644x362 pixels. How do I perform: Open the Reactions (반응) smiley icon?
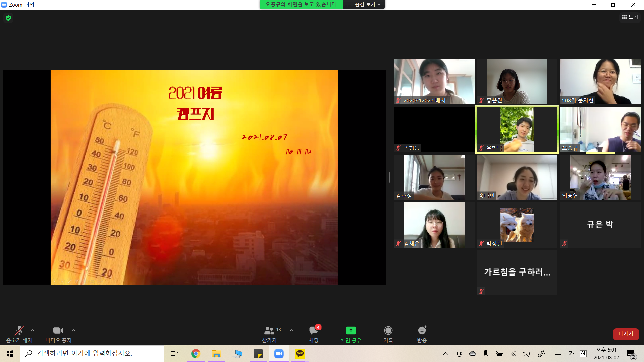tap(422, 330)
